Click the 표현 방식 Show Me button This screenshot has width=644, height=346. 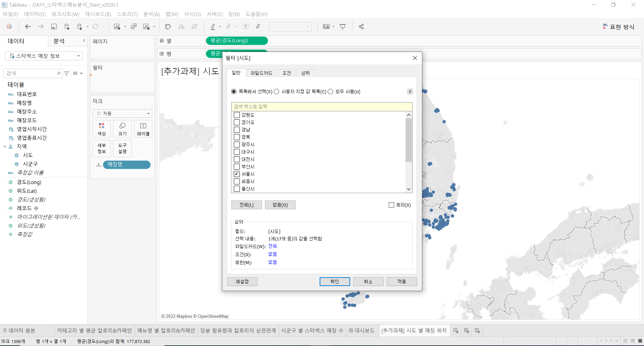pos(618,27)
